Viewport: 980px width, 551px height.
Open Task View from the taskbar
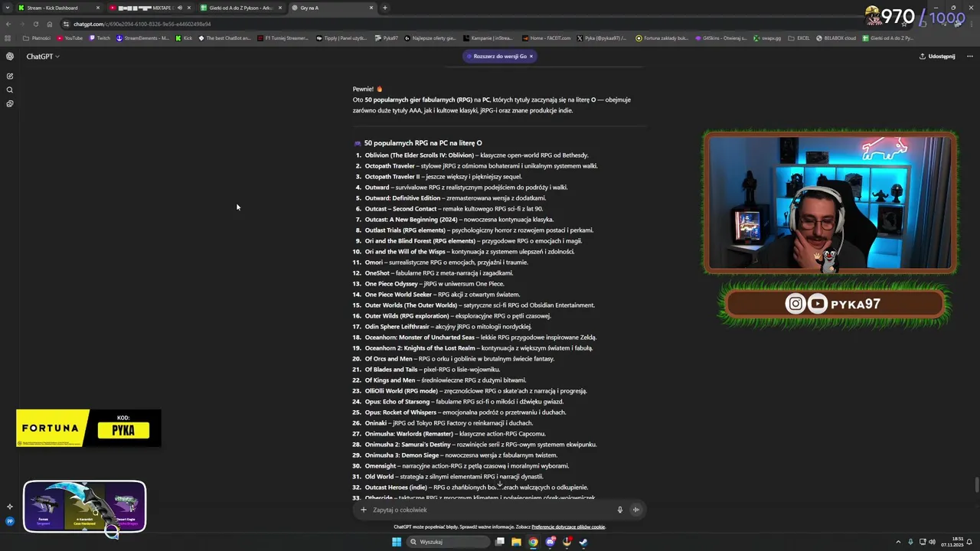click(500, 542)
